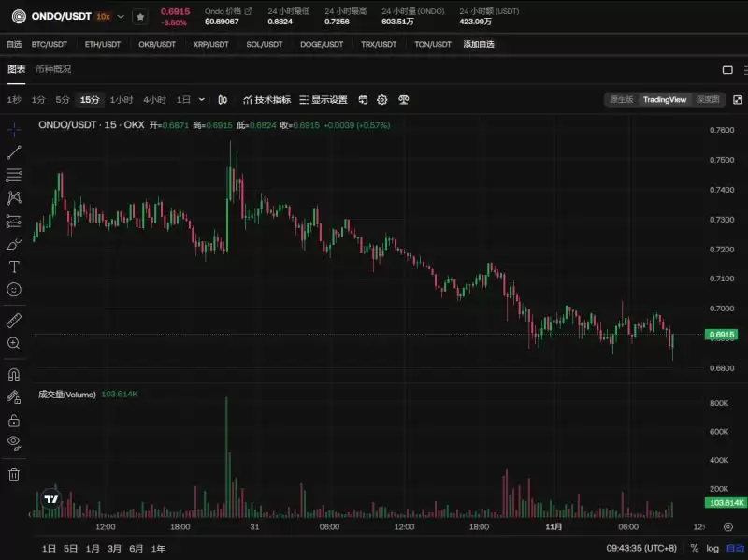The width and height of the screenshot is (748, 560).
Task: Select the ruler measure tool
Action: (x=14, y=321)
